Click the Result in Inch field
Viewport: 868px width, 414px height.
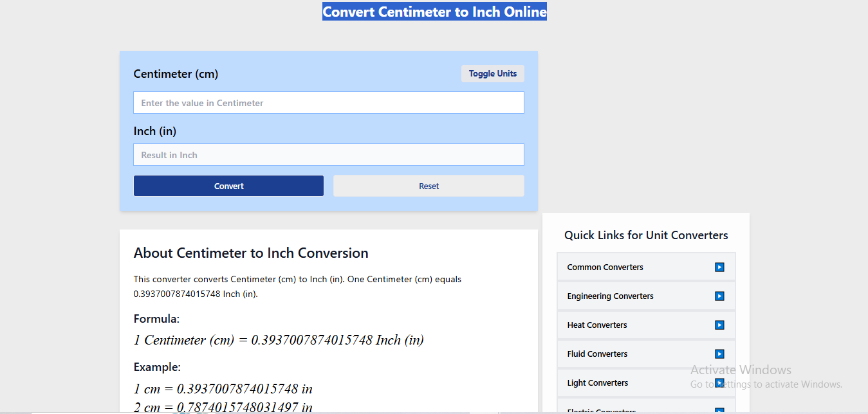(x=328, y=154)
